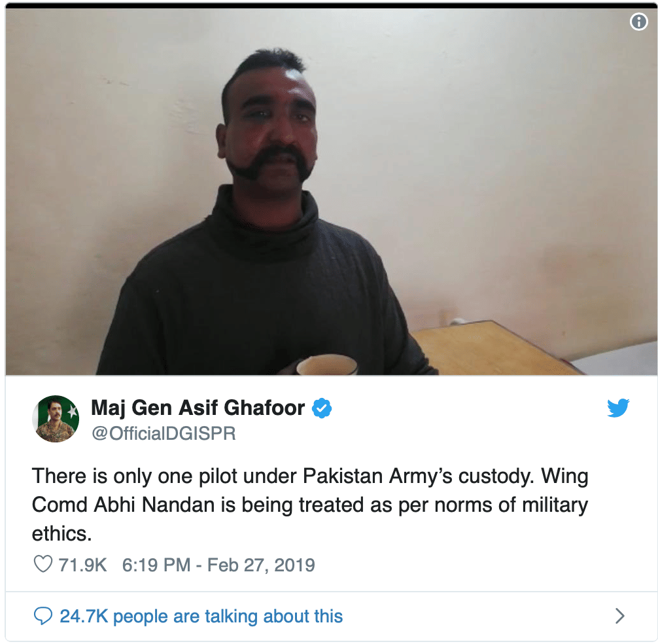Click the name Maj Gen Asif Ghafoor
The height and width of the screenshot is (644, 658).
198,408
